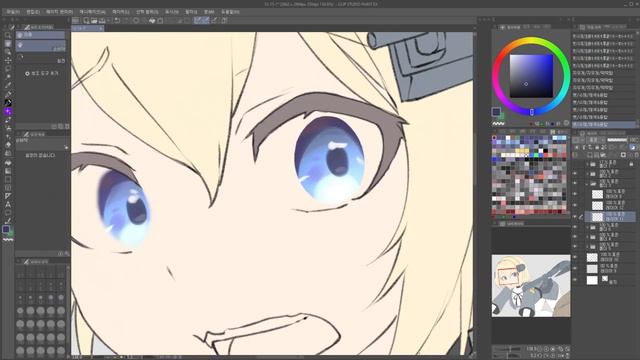The image size is (640, 360).
Task: Select the Gradient tool
Action: (8, 171)
